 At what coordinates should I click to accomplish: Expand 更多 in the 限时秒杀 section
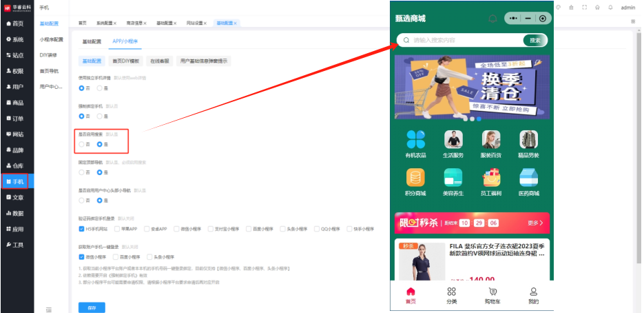(535, 223)
